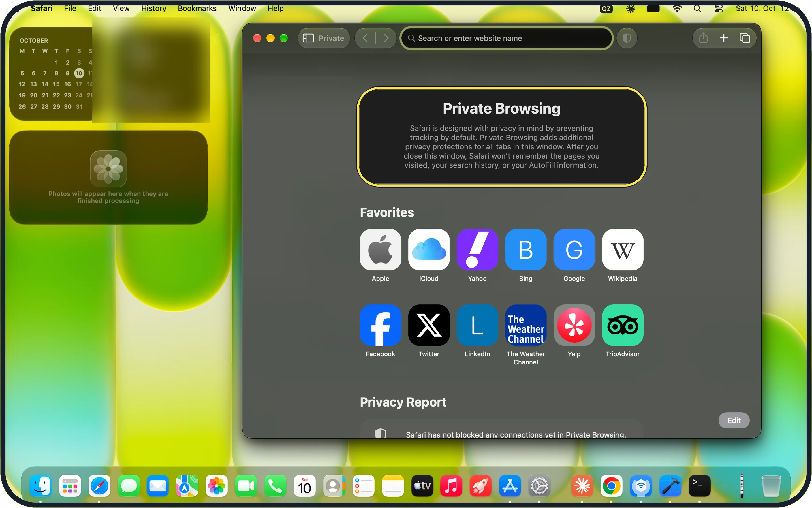Show the Privacy Report shield in toolbar

(x=626, y=38)
